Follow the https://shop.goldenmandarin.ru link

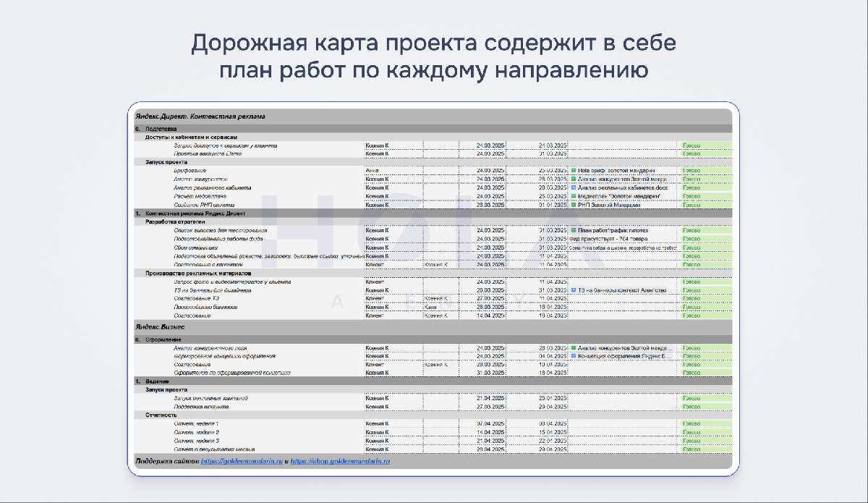340,460
